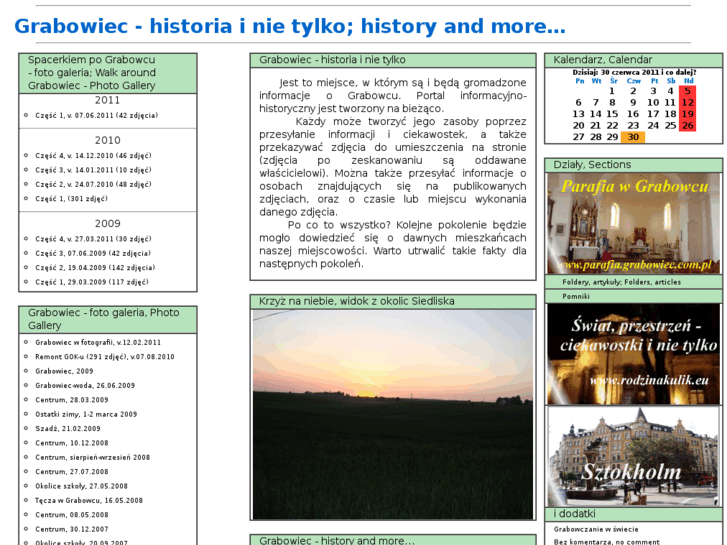
Task: Select red-marked day 5 in the calendar
Action: click(687, 91)
